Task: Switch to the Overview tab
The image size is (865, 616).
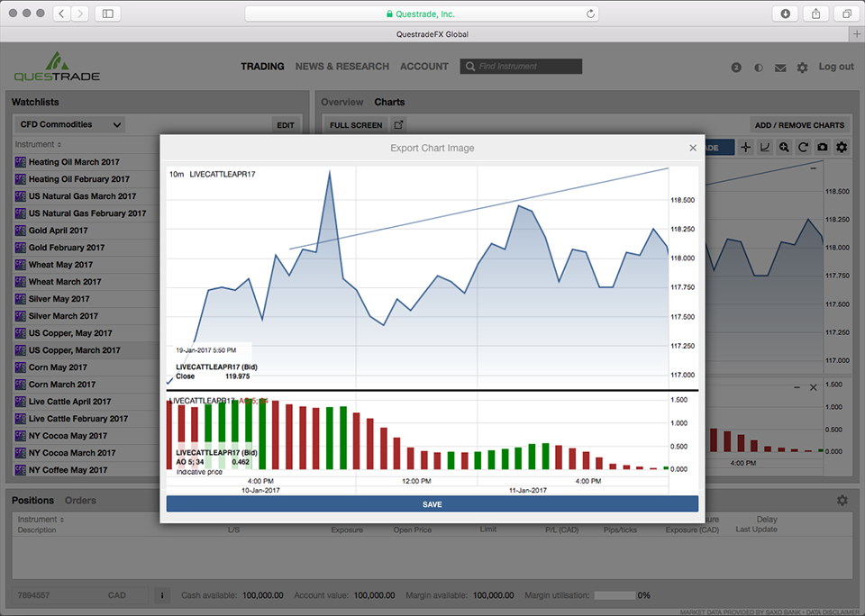Action: click(342, 102)
